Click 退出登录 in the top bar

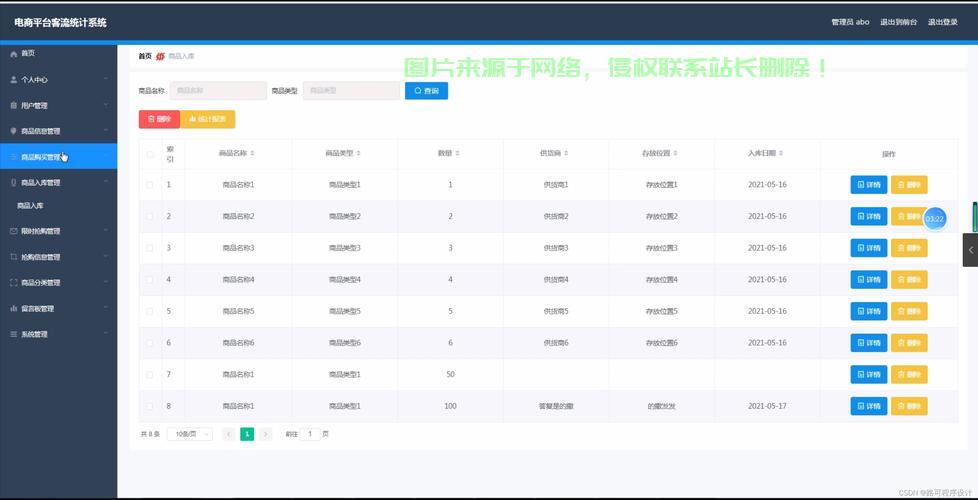coord(942,22)
